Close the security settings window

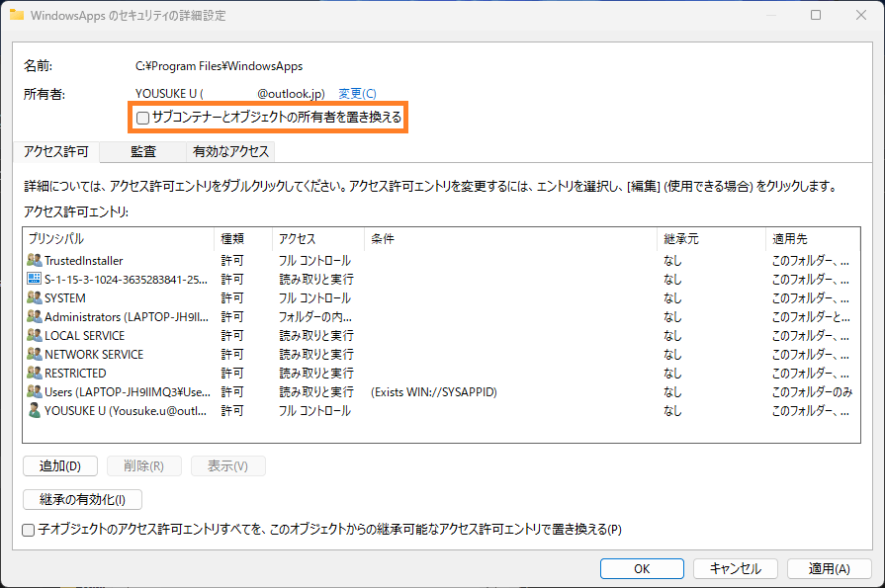tap(860, 15)
